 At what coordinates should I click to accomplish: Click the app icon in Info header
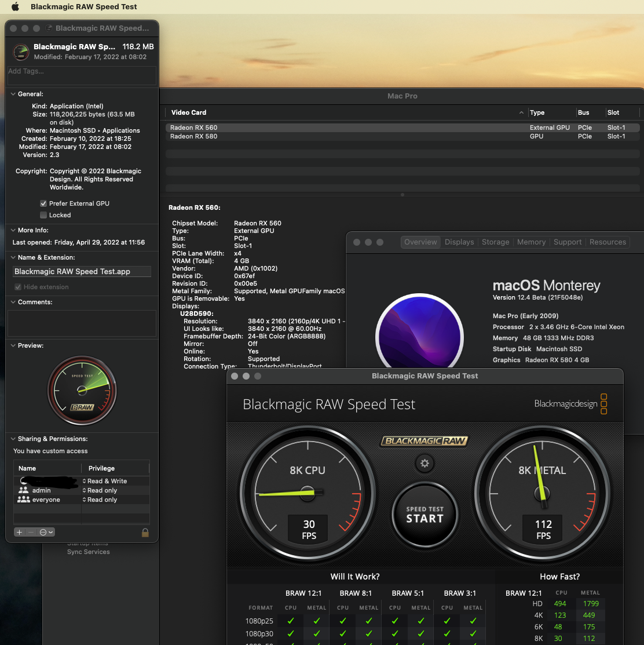(x=21, y=52)
